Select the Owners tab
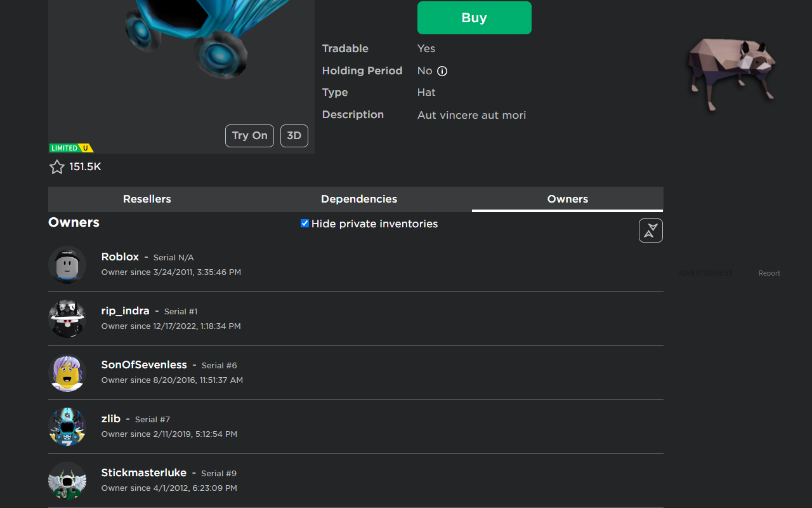This screenshot has height=508, width=812. click(x=568, y=199)
